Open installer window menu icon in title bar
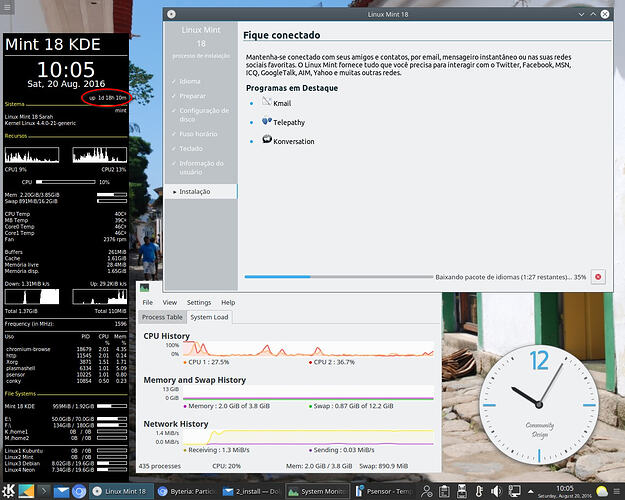This screenshot has height=500, width=625. [x=171, y=15]
